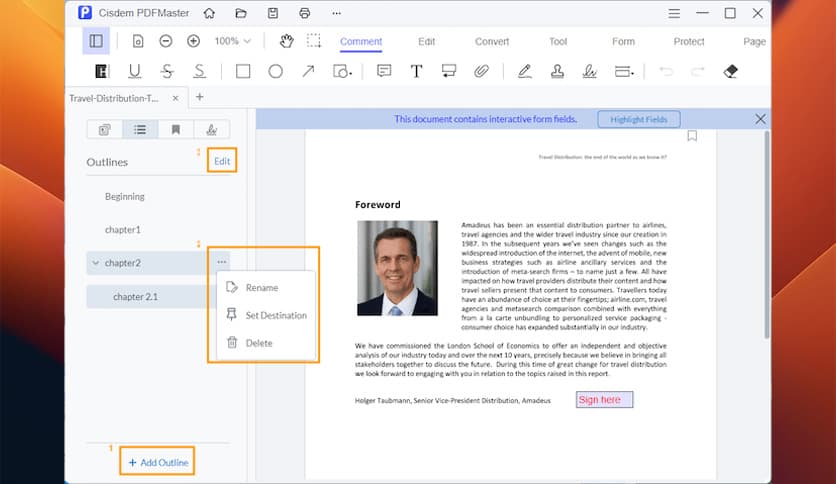Switch to the Convert tab
Image resolution: width=836 pixels, height=484 pixels.
[492, 42]
